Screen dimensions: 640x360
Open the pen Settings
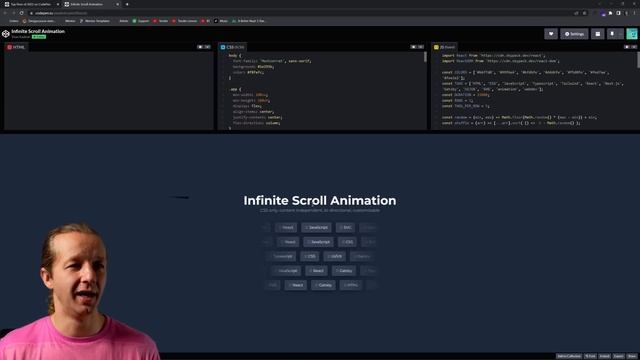(574, 34)
